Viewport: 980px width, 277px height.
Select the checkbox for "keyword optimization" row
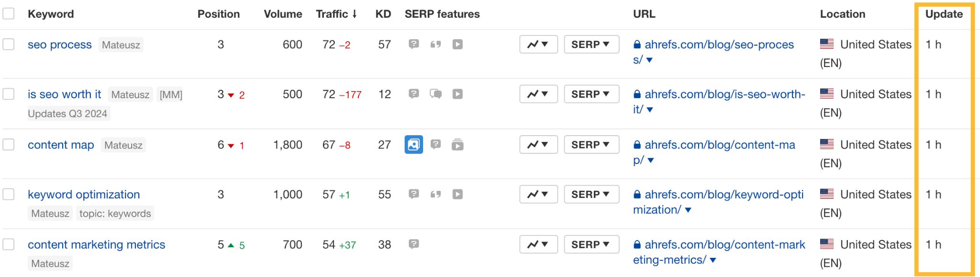8,195
